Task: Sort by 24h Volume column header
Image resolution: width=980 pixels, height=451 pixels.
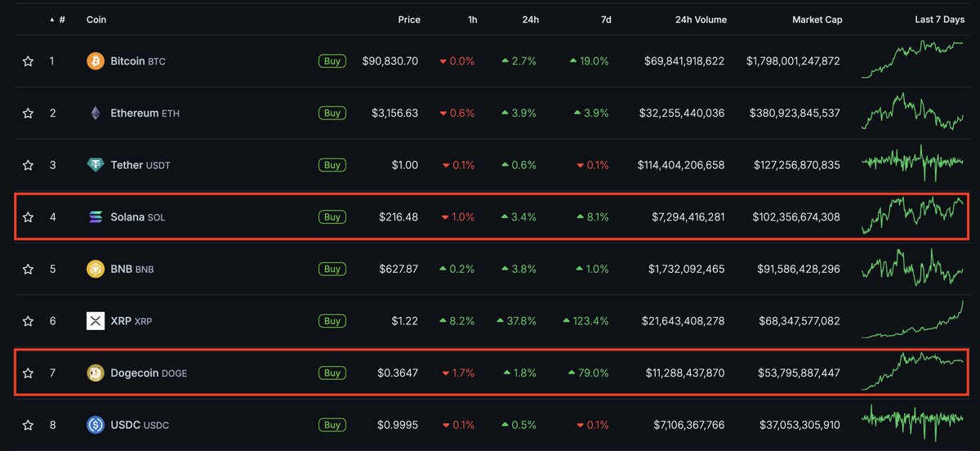Action: pos(701,20)
